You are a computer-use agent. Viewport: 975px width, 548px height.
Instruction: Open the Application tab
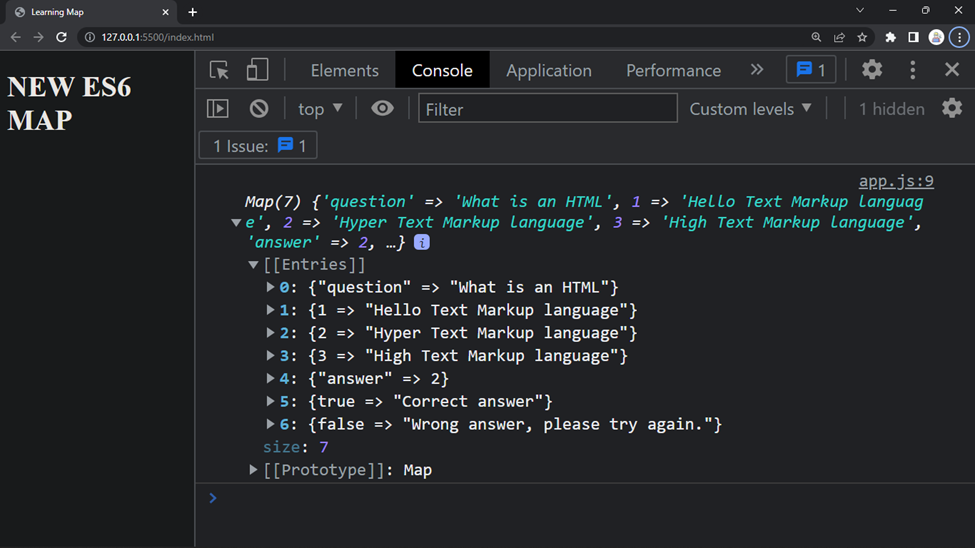[548, 70]
